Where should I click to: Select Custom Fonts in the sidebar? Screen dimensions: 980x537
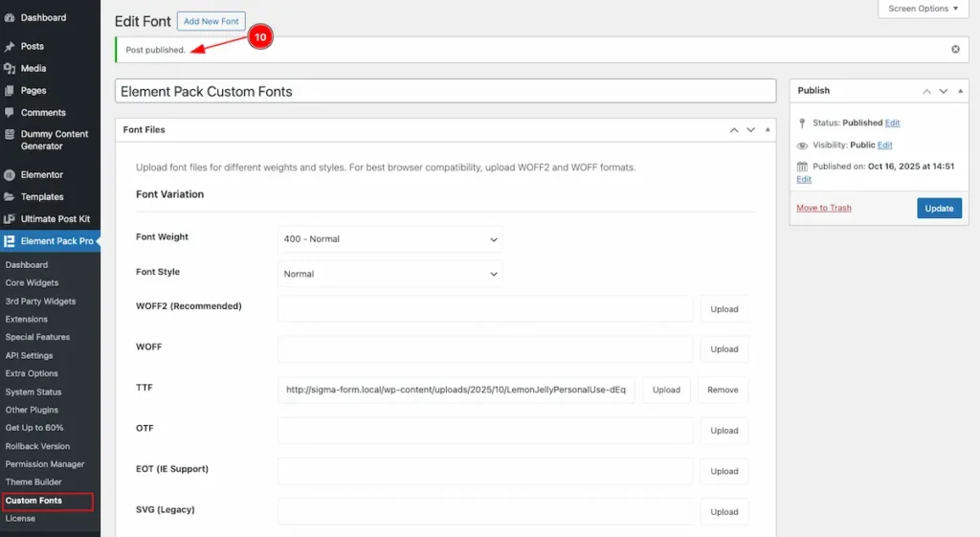[33, 501]
